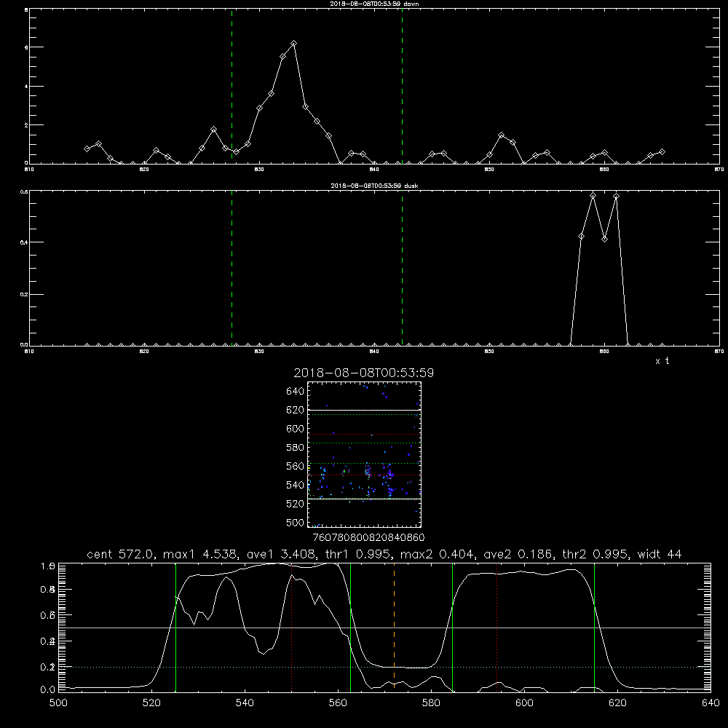This screenshot has height=728, width=728.
Task: Click the "540" x-axis label of the bottom plot
Action: 245,703
